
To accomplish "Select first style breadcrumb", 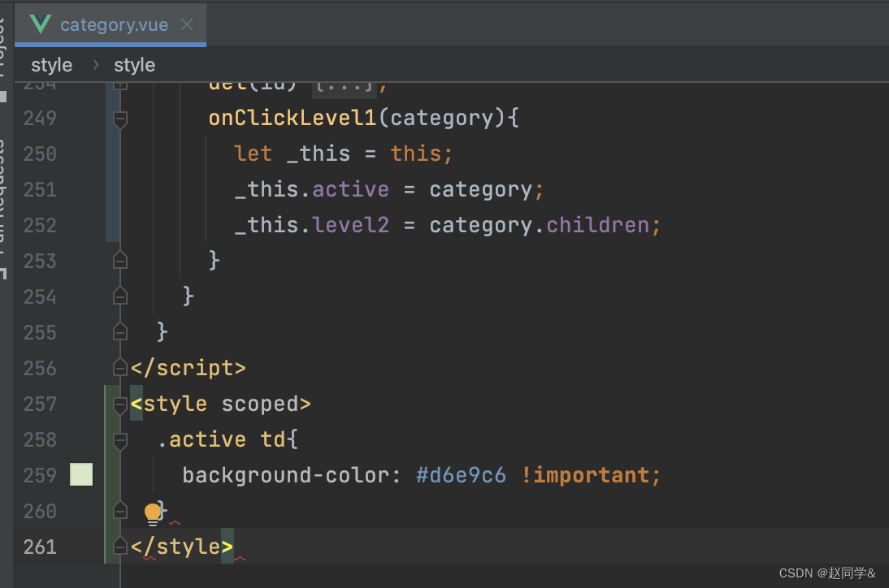I will pos(51,65).
